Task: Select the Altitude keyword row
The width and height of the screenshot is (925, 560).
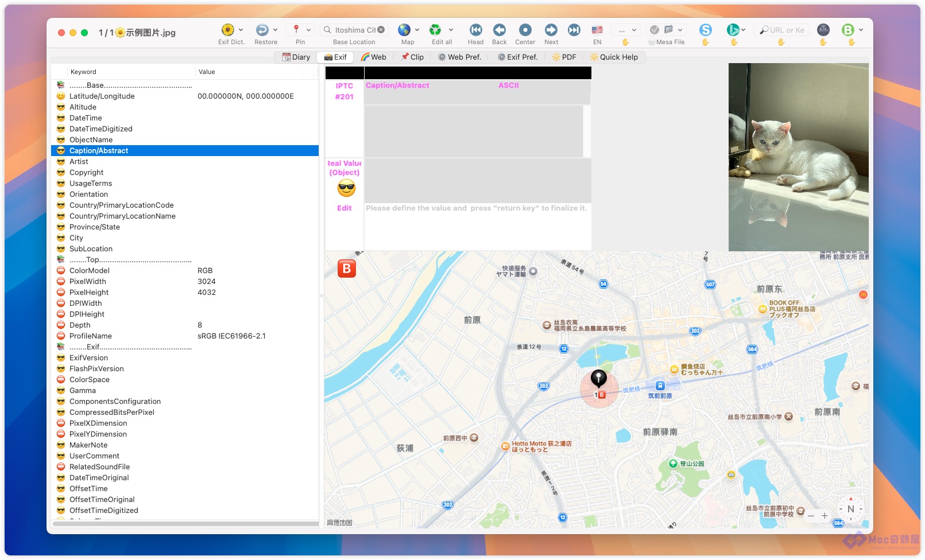Action: click(x=185, y=107)
